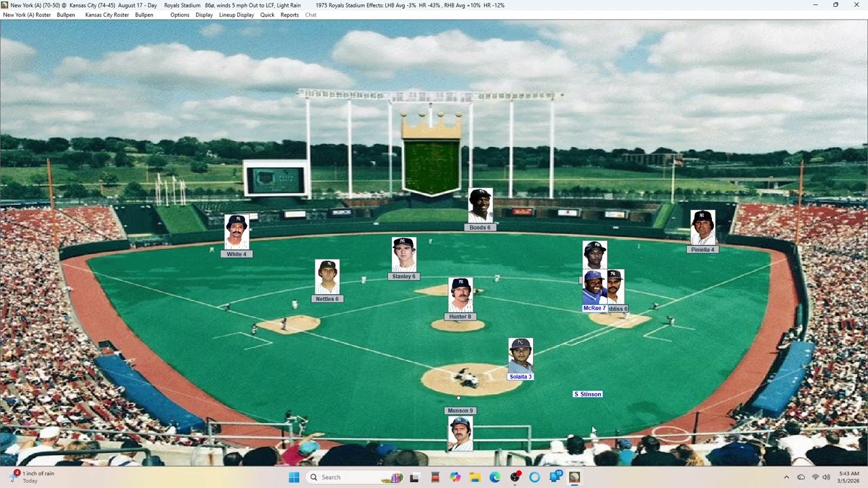The image size is (868, 488).
Task: Open the Cortana ring taskbar icon
Action: point(534,477)
